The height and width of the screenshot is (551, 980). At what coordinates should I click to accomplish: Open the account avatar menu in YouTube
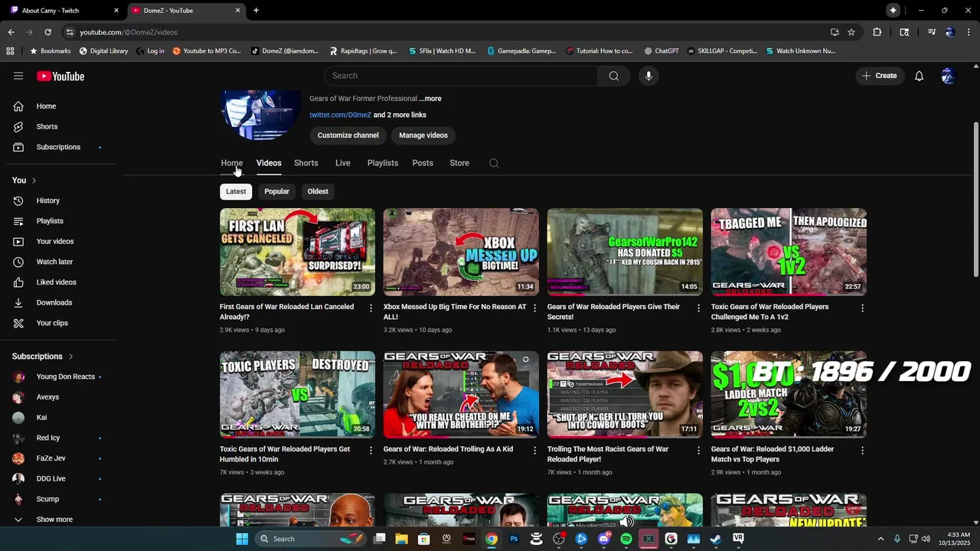point(948,76)
